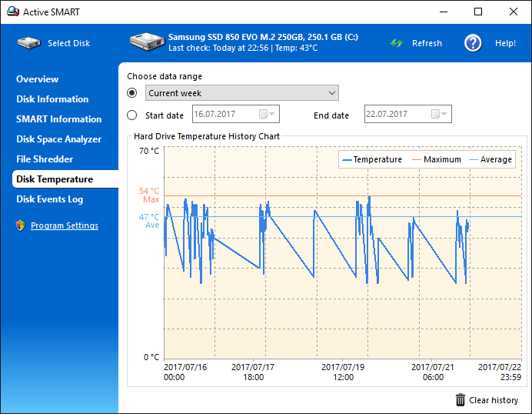Click the Select Disk drive icon
This screenshot has width=532, height=414.
click(x=29, y=43)
